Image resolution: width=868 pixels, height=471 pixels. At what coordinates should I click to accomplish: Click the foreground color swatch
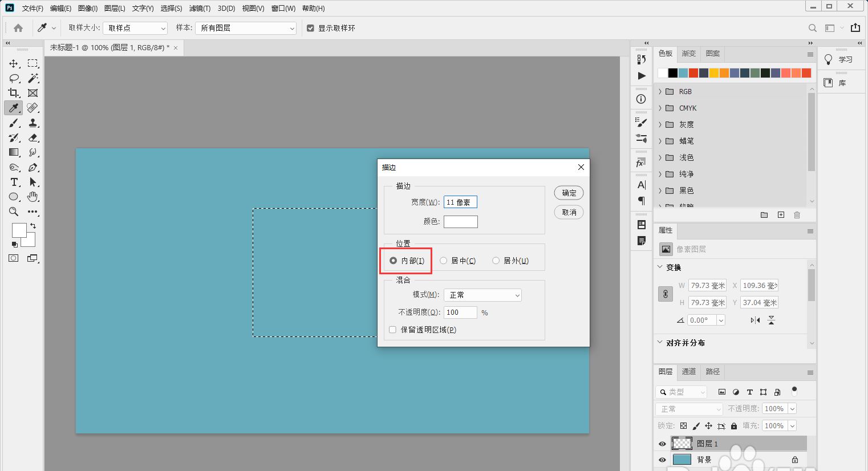(x=19, y=230)
